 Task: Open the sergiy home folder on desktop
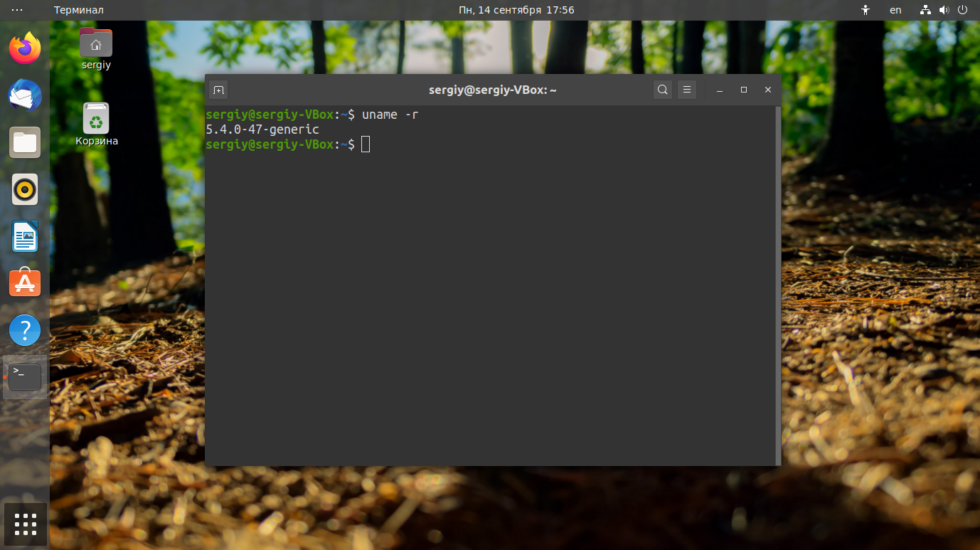(96, 49)
